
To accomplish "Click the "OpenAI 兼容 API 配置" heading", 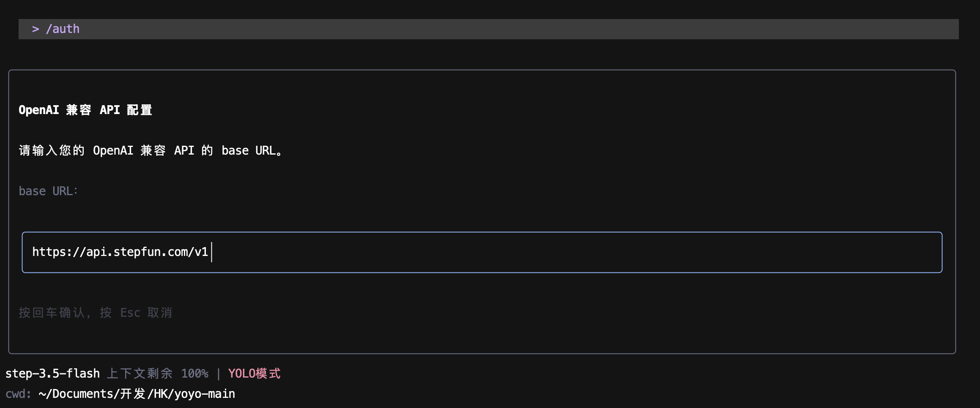I will pos(85,110).
